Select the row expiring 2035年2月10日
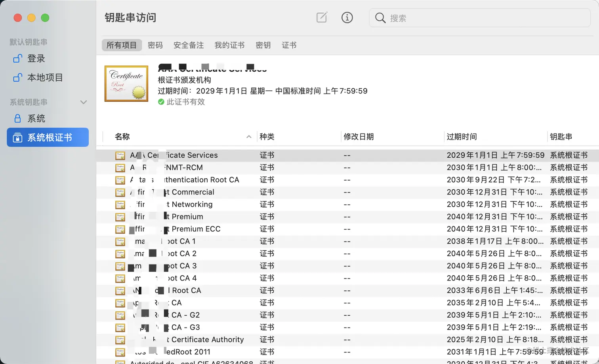The width and height of the screenshot is (599, 364). (x=347, y=303)
